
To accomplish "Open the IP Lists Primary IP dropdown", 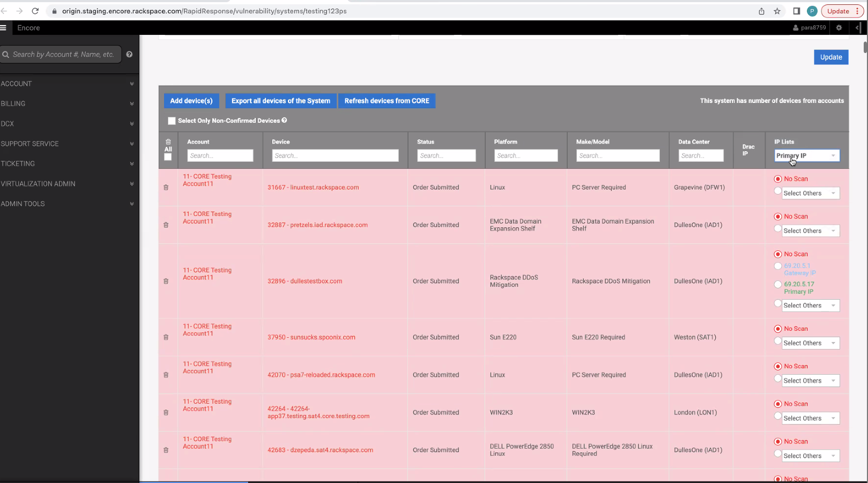I will (x=807, y=156).
